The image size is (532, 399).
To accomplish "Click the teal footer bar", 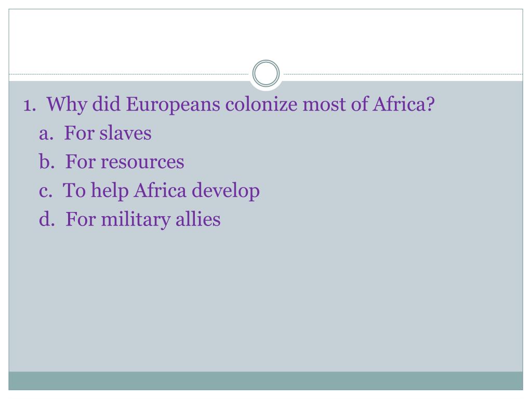I will 266,381.
